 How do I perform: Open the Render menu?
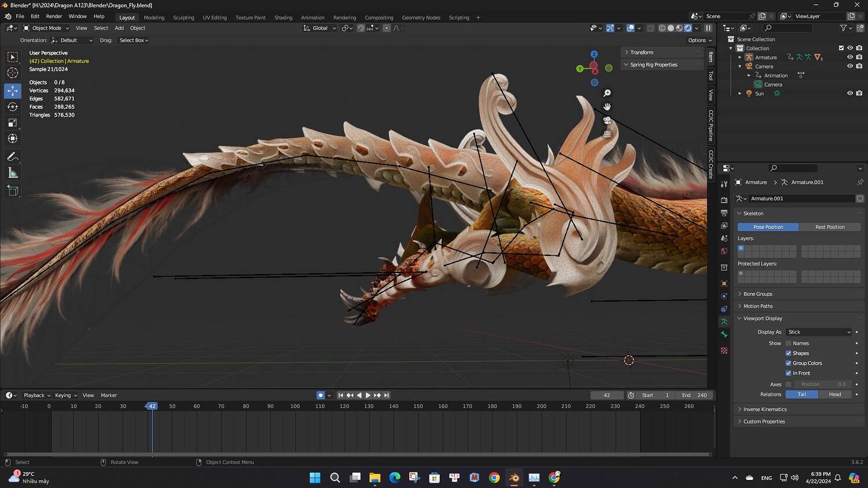click(x=54, y=16)
